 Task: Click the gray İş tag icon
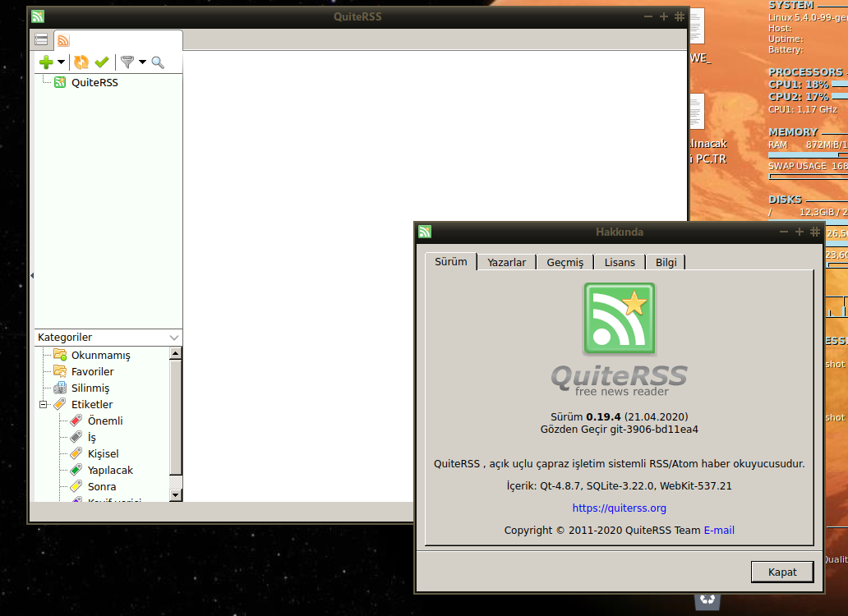(x=76, y=437)
